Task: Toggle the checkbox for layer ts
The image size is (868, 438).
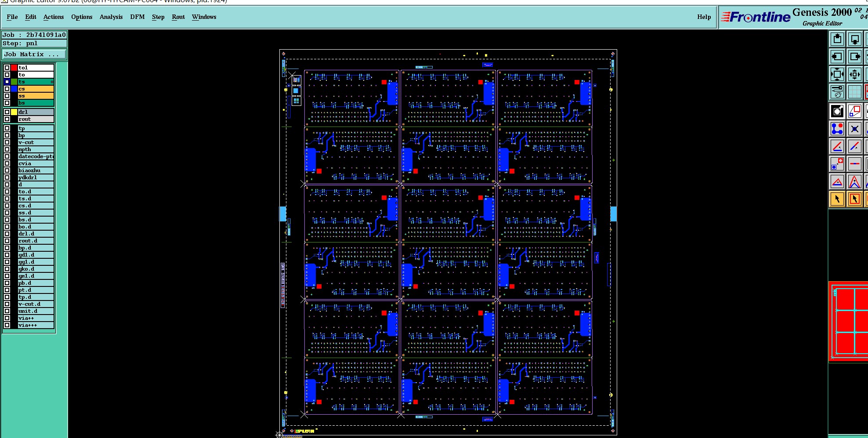Action: tap(7, 82)
